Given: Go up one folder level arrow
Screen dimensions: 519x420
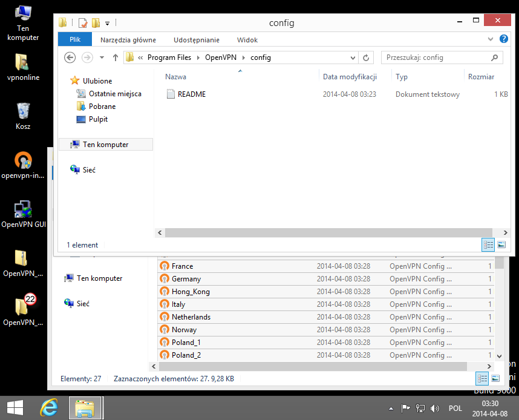Looking at the screenshot, I should (x=115, y=57).
